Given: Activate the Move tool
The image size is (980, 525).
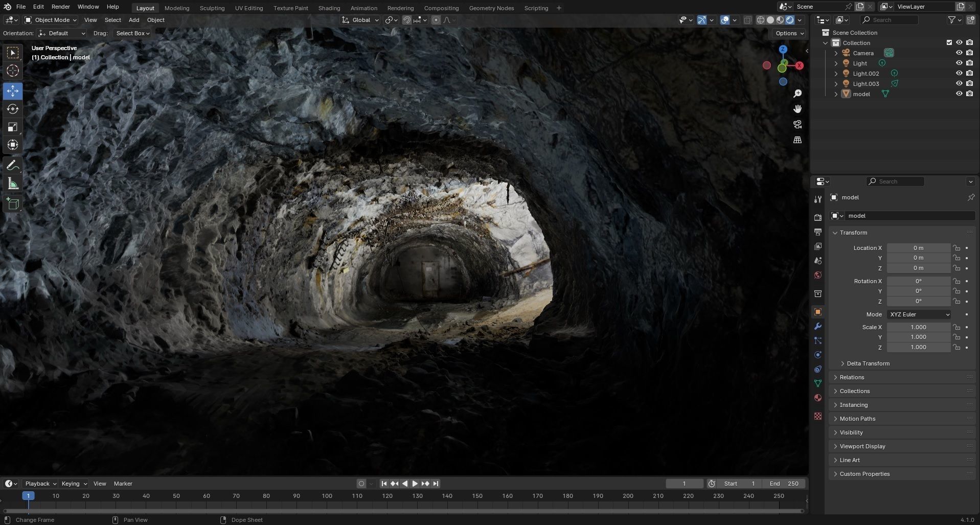Looking at the screenshot, I should [x=13, y=91].
